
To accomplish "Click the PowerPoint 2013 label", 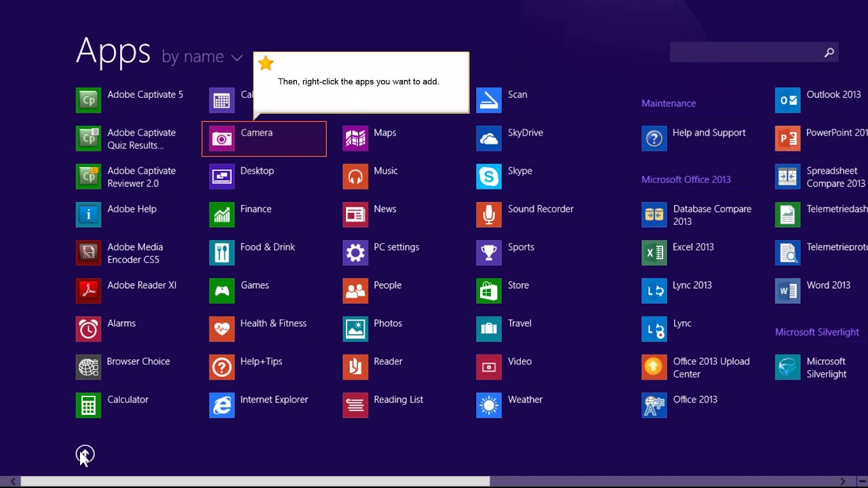I will [x=837, y=133].
